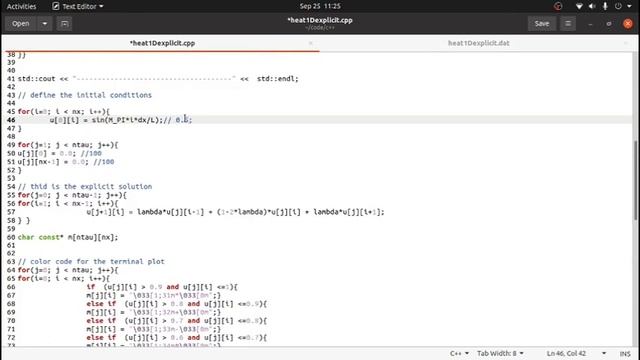Click line 45 'for(i=0; i < nx; i++){'

coord(64,111)
